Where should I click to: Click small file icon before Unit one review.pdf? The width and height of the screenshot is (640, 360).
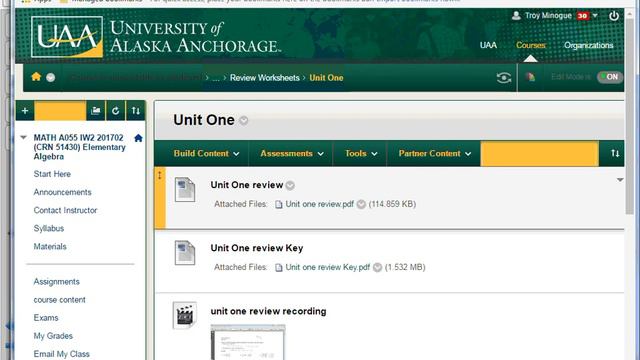coord(279,204)
